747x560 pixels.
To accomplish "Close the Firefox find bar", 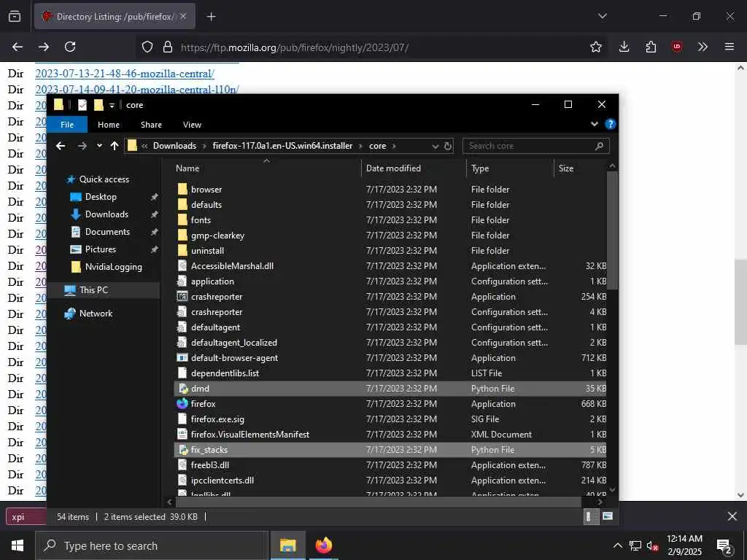I will tap(732, 516).
